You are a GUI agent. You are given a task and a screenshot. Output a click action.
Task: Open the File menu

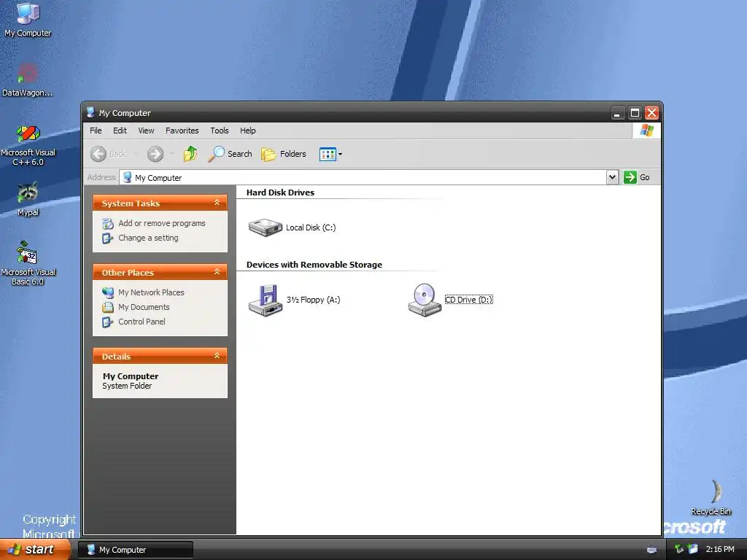coord(96,131)
